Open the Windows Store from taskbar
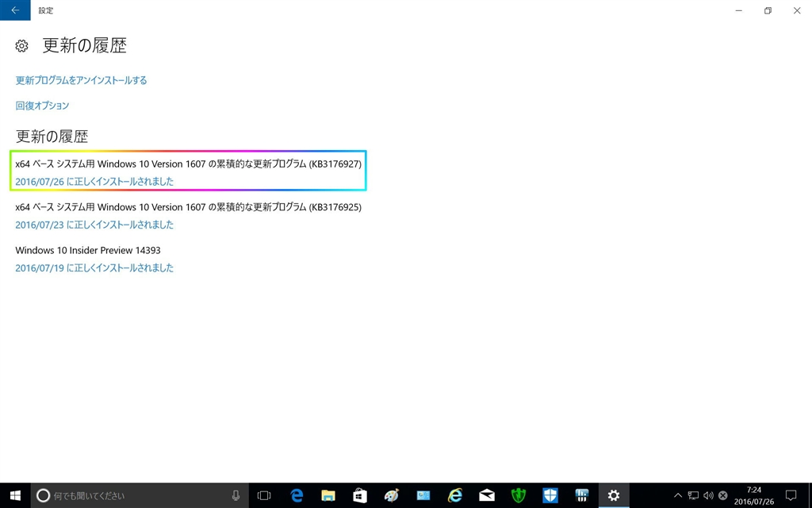Image resolution: width=812 pixels, height=508 pixels. tap(360, 495)
